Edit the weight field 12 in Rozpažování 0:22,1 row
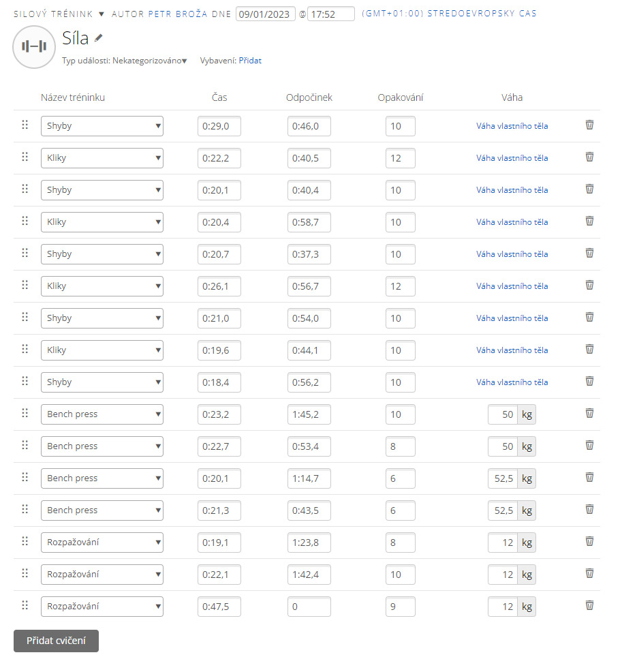The image size is (622, 672). [x=503, y=575]
